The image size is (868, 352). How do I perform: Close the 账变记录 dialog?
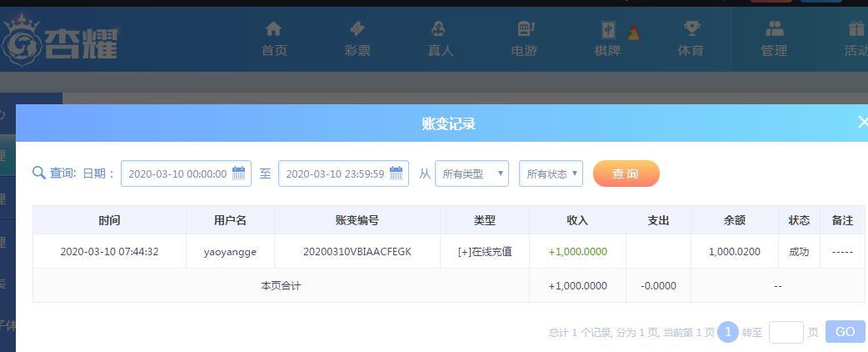[862, 123]
